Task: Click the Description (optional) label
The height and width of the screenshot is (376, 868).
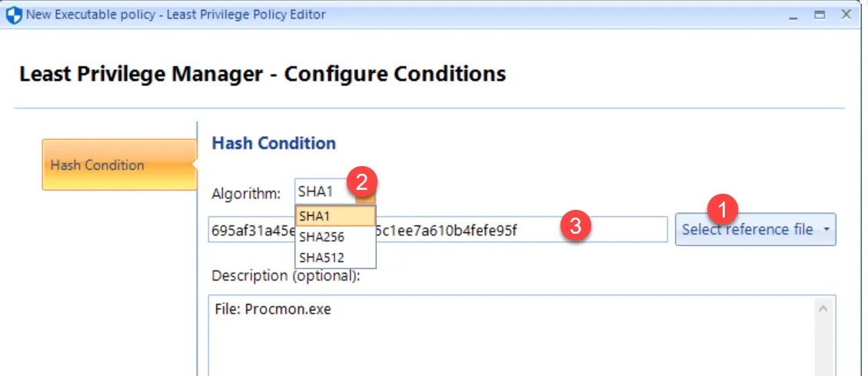Action: coord(285,275)
